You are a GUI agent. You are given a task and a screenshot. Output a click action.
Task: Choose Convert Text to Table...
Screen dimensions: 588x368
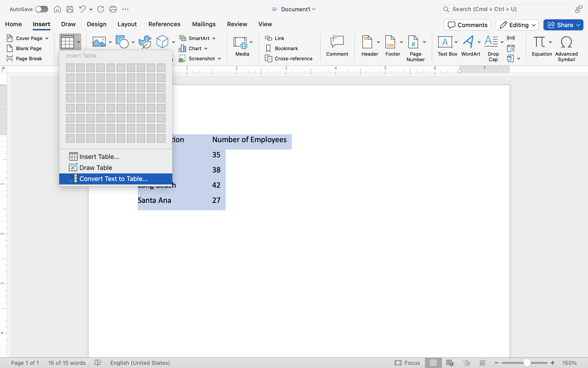pos(116,179)
